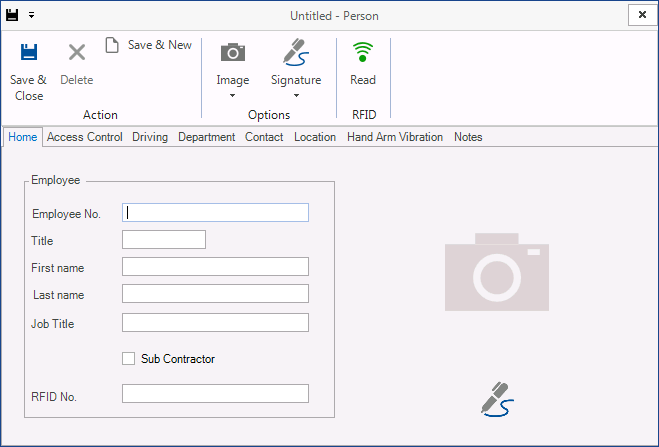Open the quick access toolbar customize arrow
659x447 pixels.
(32, 16)
